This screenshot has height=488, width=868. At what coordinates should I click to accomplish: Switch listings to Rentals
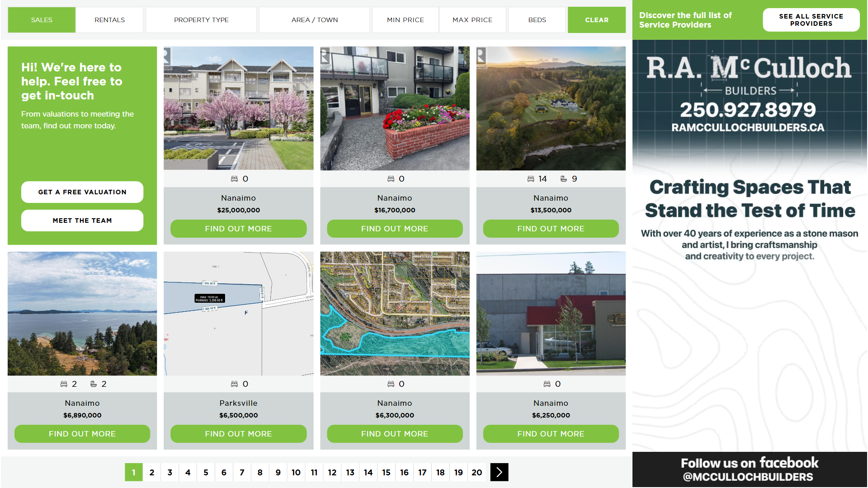(x=109, y=20)
